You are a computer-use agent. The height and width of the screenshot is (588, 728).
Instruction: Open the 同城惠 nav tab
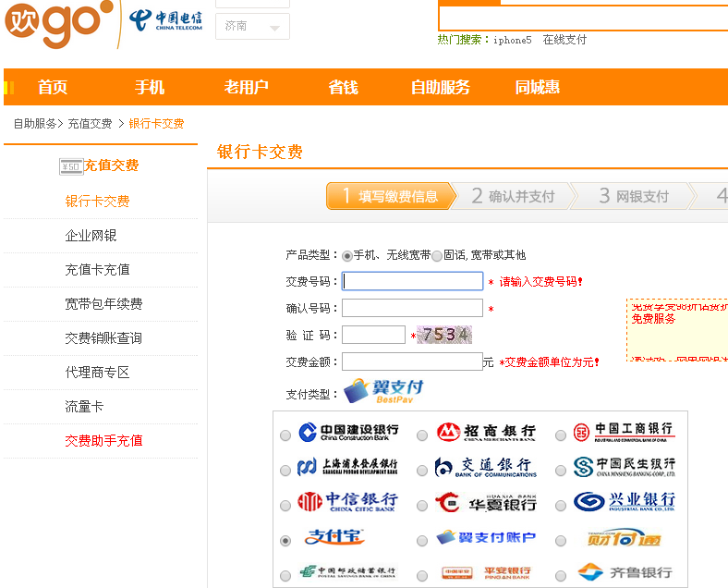[x=537, y=87]
